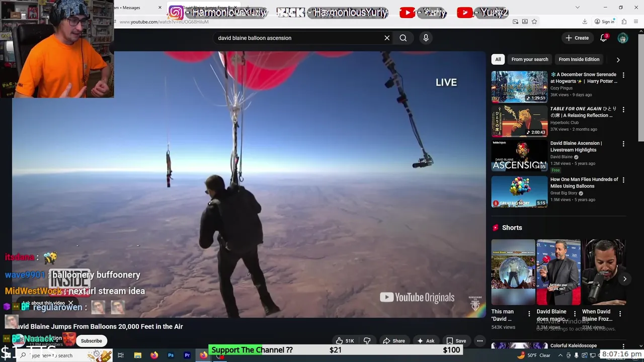
Task: Open options for David Blaine Ascension Highlights
Action: [623, 144]
